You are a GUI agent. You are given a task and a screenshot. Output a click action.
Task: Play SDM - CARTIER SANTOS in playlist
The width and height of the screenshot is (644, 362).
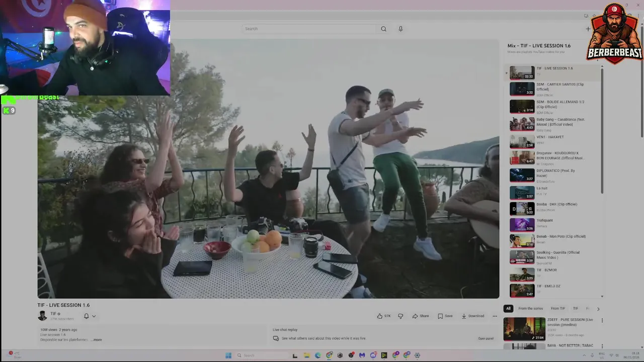point(553,89)
